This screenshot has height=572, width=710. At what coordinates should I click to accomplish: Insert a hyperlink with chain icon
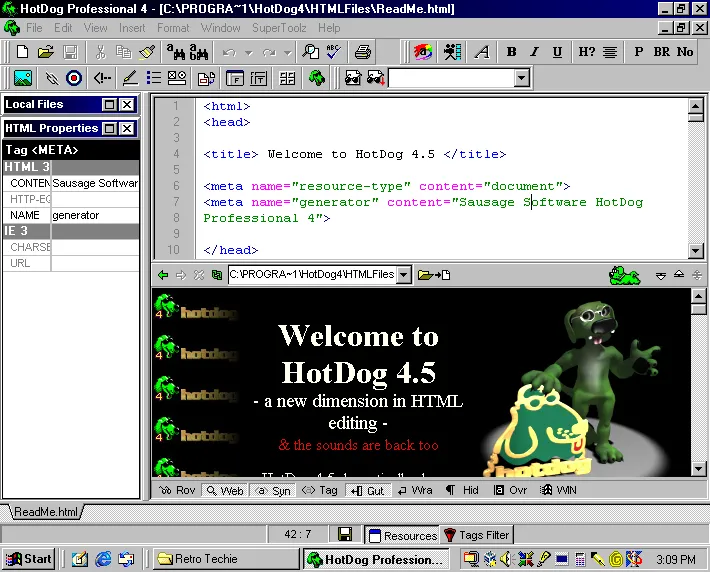click(x=52, y=78)
